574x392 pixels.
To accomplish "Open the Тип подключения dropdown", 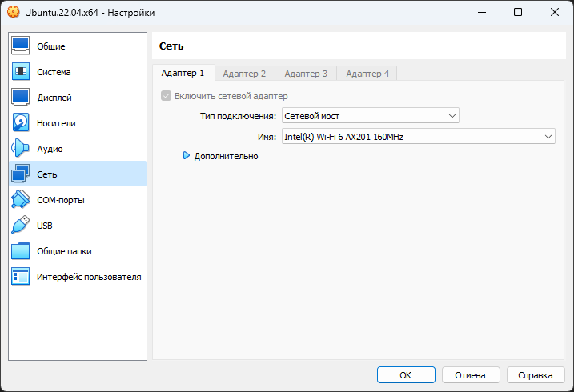I will click(x=371, y=116).
